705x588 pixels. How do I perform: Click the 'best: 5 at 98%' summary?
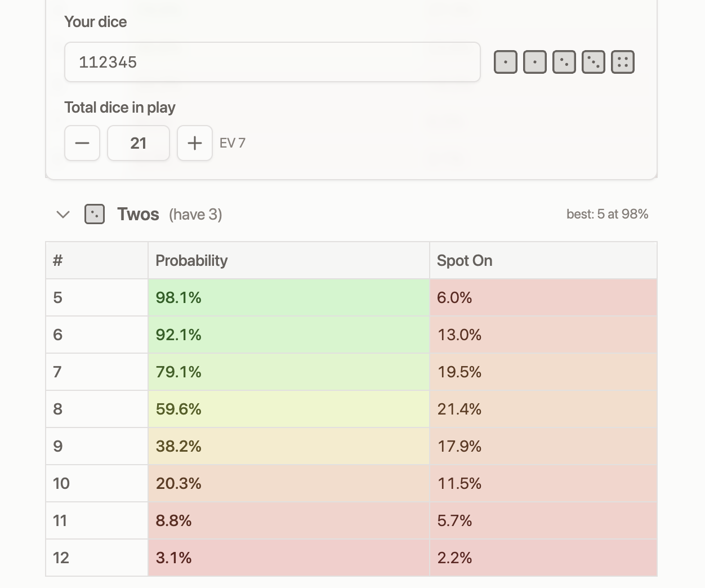[607, 214]
